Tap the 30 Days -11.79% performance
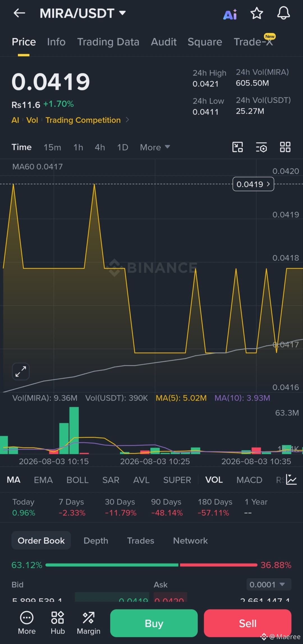 click(120, 507)
